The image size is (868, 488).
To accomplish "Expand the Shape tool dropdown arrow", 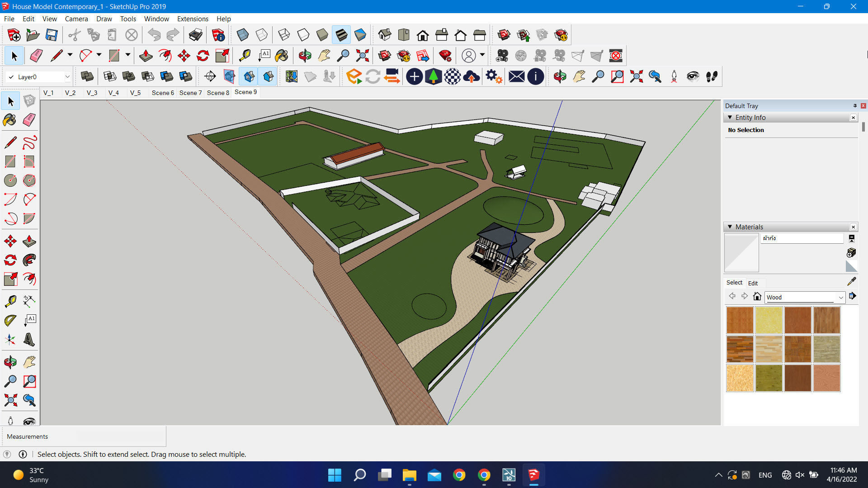I will 128,55.
